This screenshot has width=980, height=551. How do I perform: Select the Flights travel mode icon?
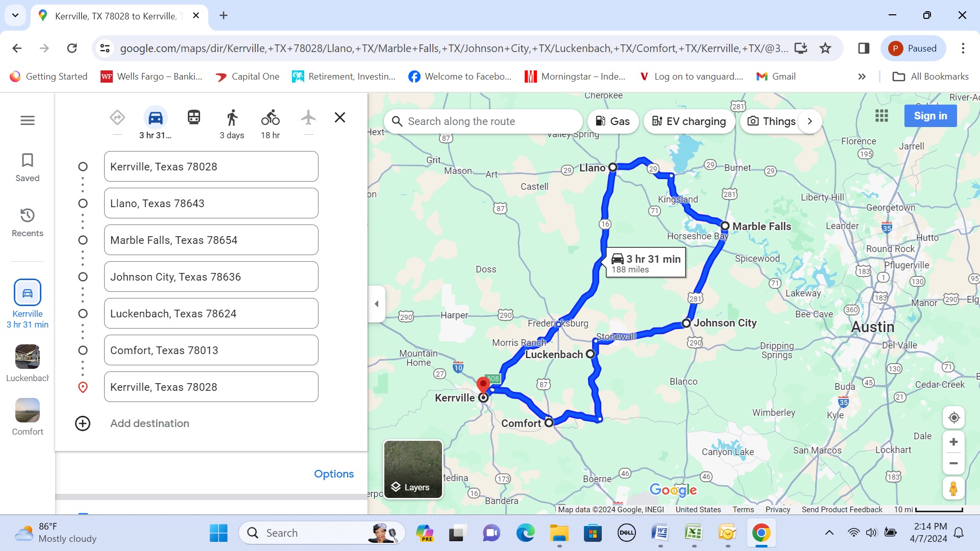point(308,118)
